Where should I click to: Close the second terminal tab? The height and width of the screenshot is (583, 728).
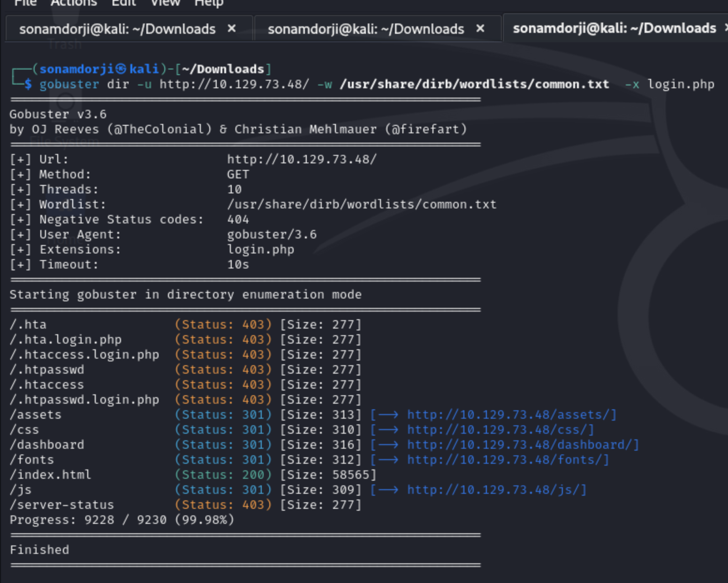480,29
